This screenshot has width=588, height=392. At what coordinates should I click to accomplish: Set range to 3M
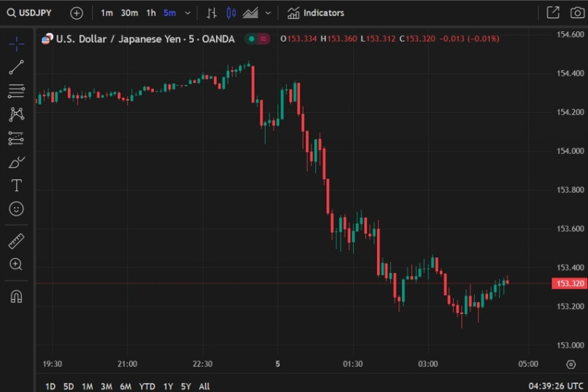tap(107, 386)
